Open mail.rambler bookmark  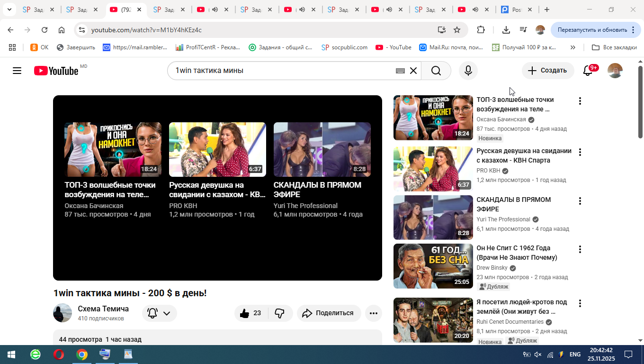pyautogui.click(x=135, y=47)
